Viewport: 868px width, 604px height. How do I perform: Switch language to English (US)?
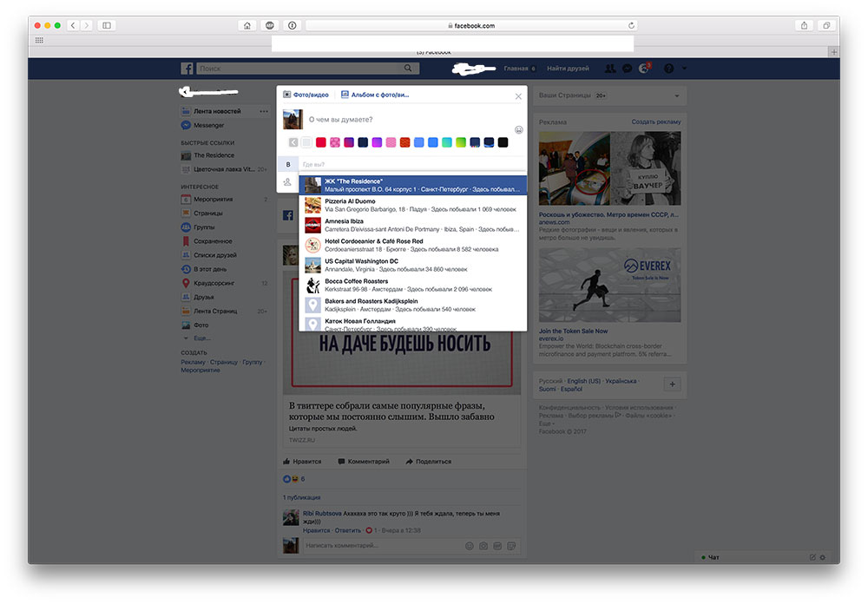pos(583,381)
